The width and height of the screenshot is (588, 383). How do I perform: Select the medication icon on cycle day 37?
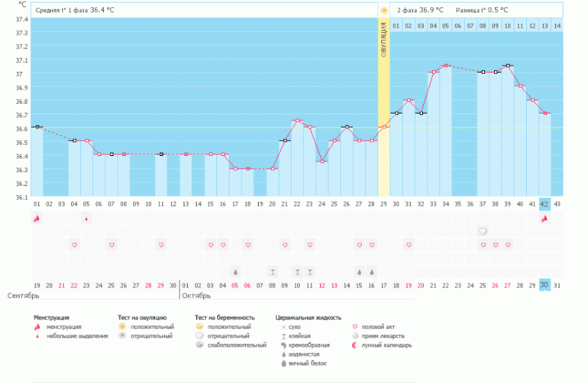coord(483,232)
